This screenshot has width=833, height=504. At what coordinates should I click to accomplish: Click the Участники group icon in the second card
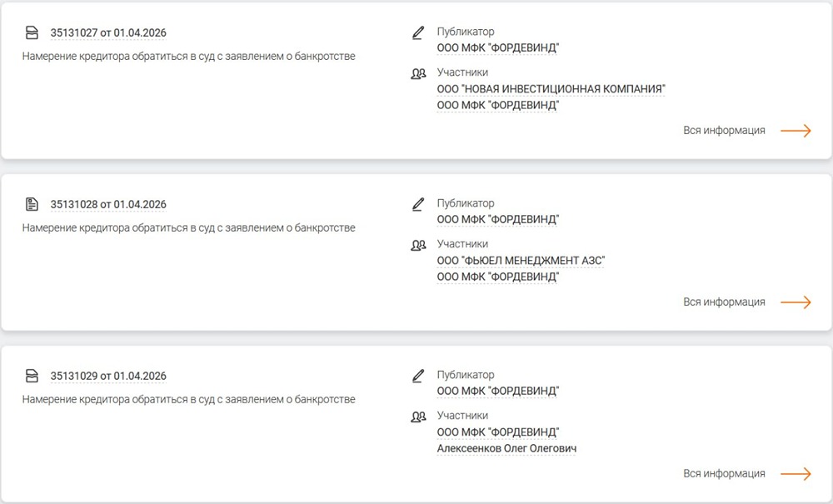(419, 244)
